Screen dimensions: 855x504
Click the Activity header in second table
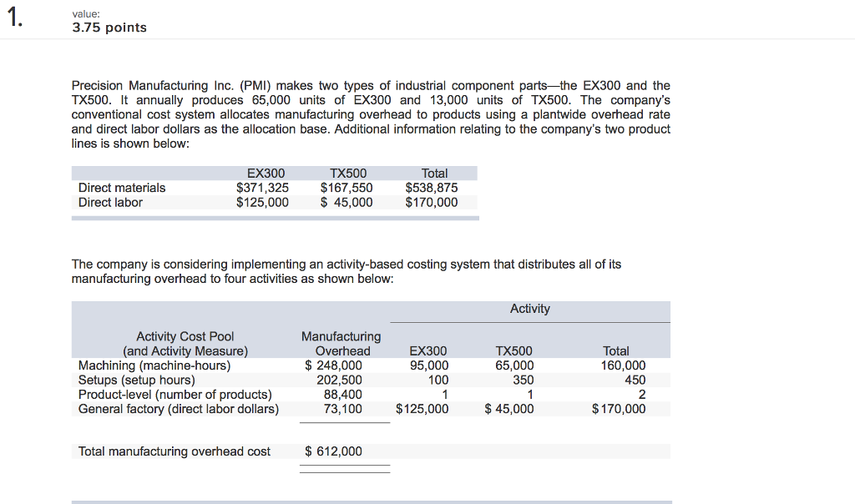click(x=530, y=308)
